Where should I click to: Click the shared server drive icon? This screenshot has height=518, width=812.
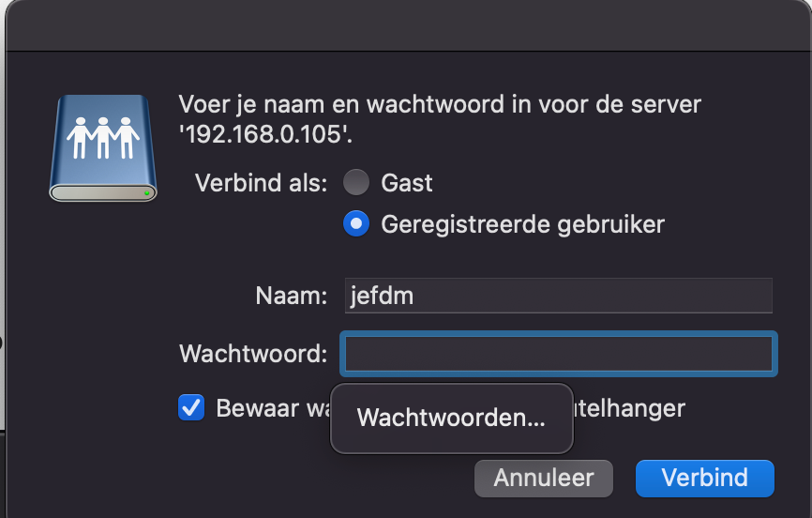tap(103, 147)
